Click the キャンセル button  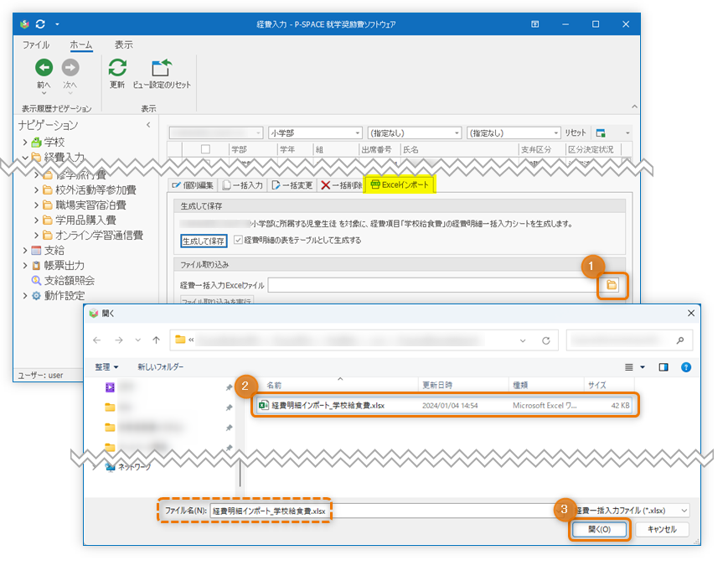(662, 529)
